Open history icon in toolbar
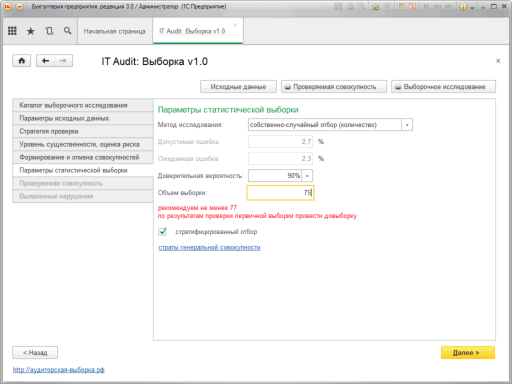Viewport: 512px width, 384px height. 49,31
